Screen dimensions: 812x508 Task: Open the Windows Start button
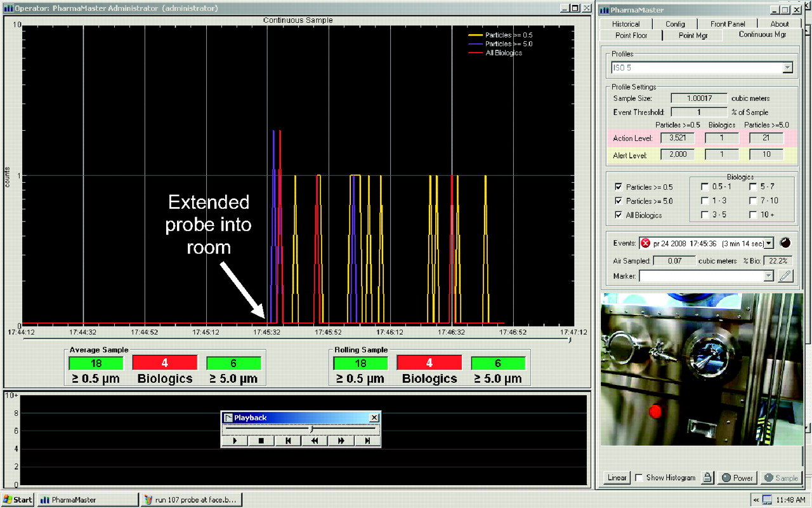point(18,500)
